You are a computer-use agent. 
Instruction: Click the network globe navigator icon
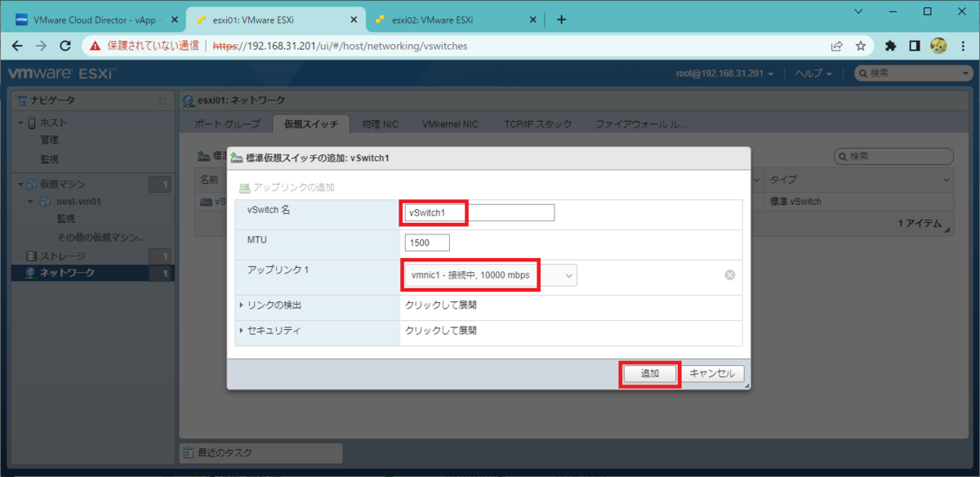tap(31, 273)
